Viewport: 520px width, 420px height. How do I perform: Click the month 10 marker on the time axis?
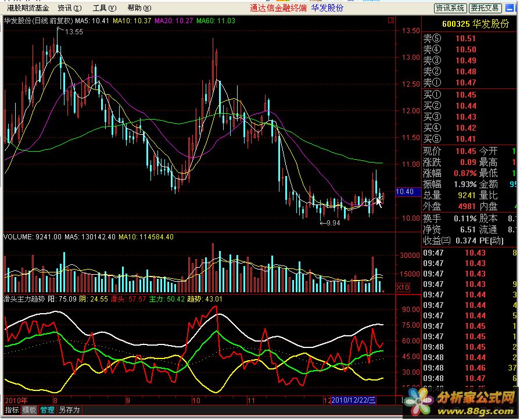196,400
